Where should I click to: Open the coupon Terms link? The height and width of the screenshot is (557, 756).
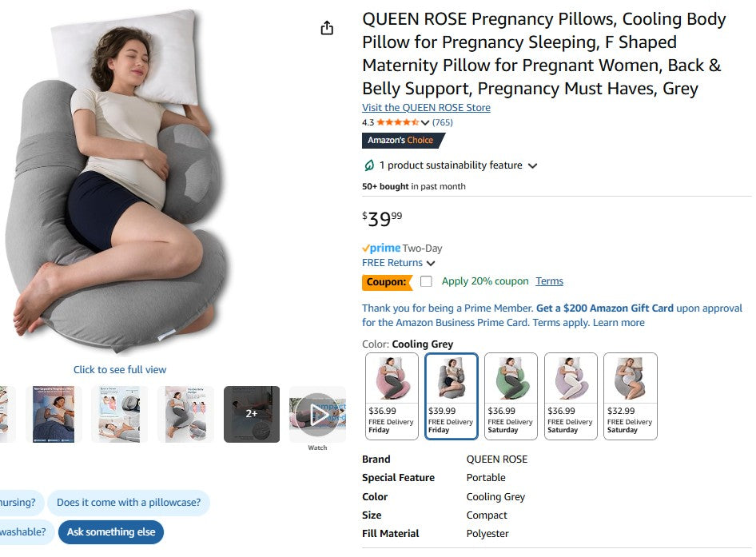pos(549,281)
